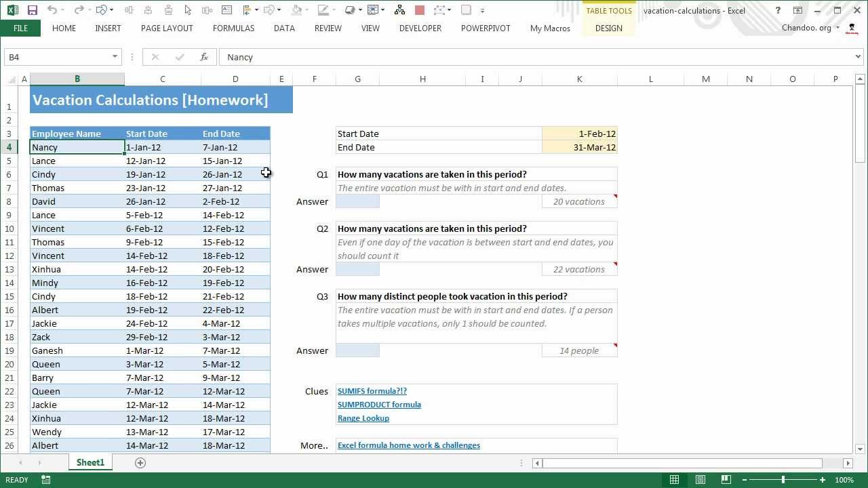The height and width of the screenshot is (488, 868).
Task: Open the SUMIFS formula link
Action: pos(372,391)
